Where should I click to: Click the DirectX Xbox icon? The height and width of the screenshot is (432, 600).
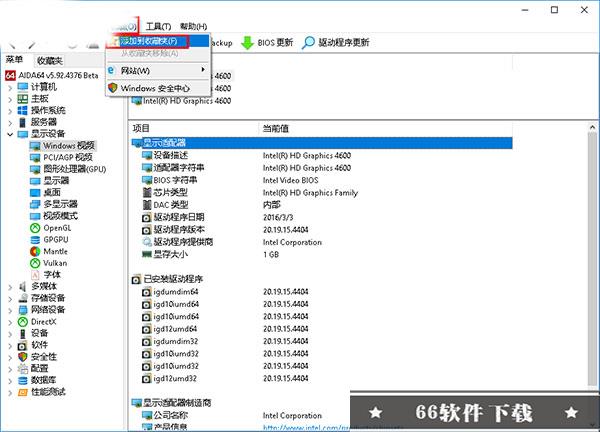coord(23,322)
